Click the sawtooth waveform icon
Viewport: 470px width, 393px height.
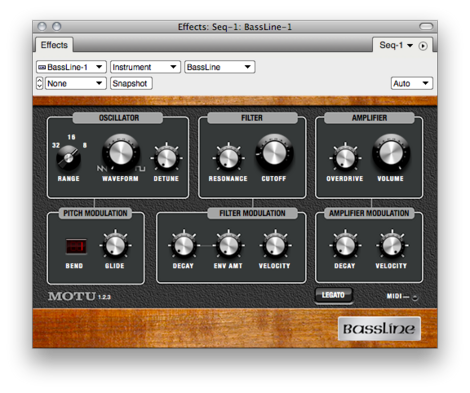[x=102, y=168]
